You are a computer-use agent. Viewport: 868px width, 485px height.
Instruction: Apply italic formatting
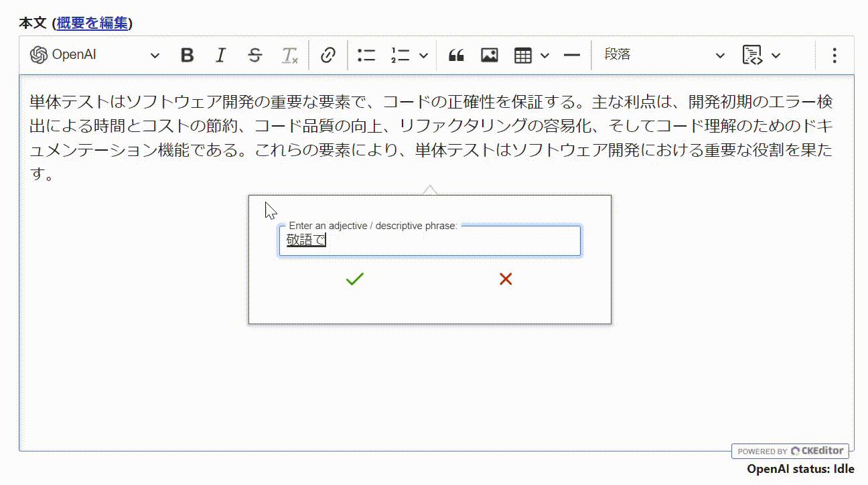220,56
